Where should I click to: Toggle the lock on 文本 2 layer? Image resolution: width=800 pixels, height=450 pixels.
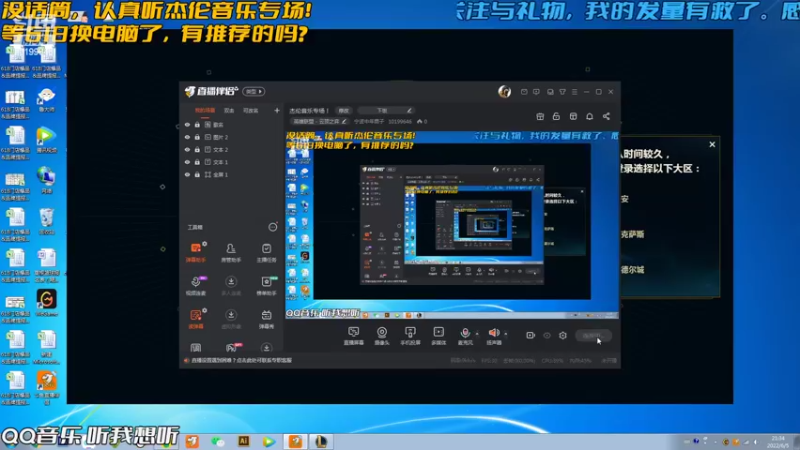pos(197,149)
